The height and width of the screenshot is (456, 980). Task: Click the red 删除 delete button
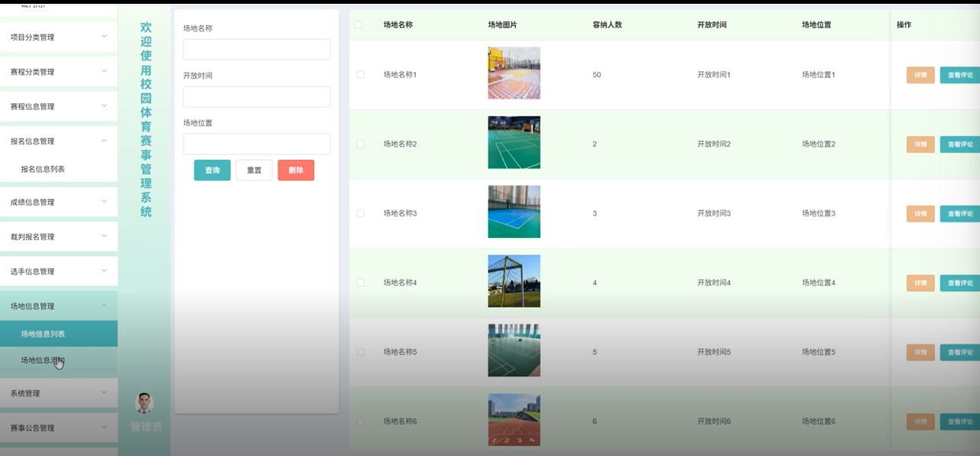(x=296, y=170)
